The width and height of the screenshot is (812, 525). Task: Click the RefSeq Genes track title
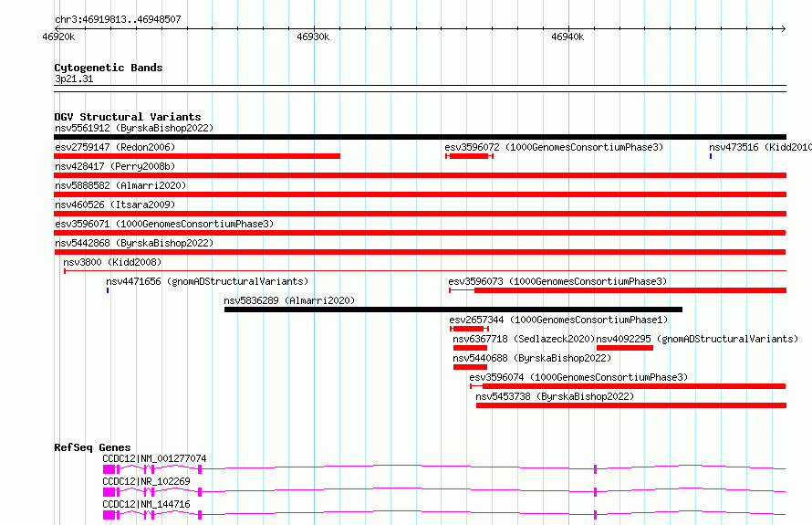coord(92,447)
